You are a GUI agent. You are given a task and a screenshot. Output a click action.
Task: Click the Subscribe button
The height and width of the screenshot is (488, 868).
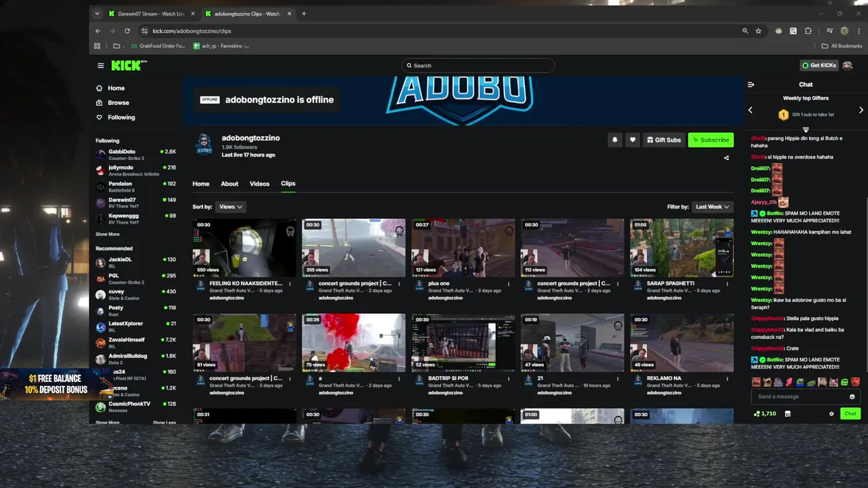pos(711,140)
